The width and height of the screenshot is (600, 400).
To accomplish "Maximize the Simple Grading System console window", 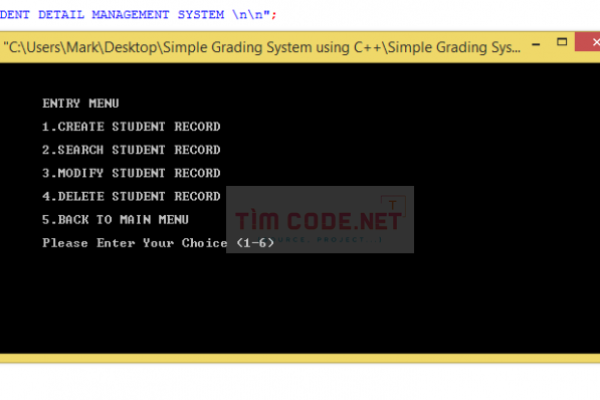I will pos(562,42).
